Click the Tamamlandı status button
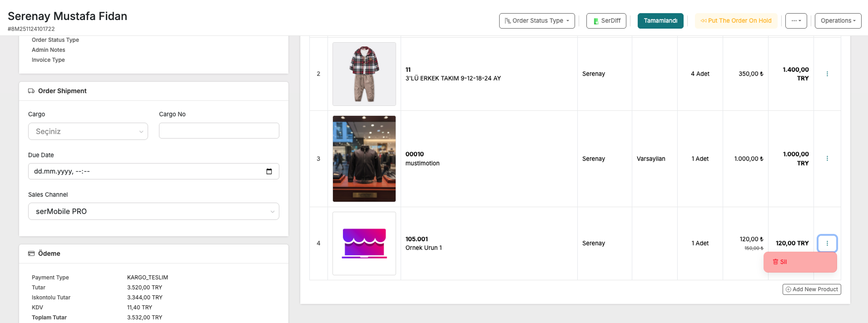Viewport: 868px width, 323px height. tap(660, 21)
